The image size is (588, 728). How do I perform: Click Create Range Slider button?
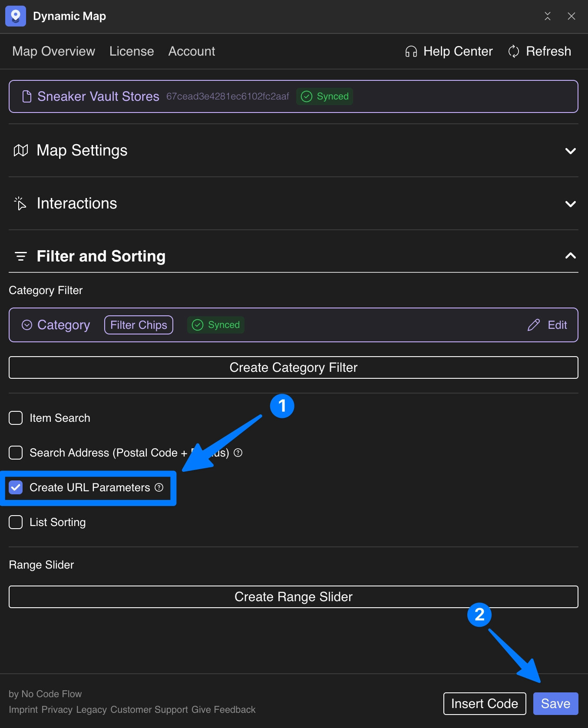tap(294, 597)
